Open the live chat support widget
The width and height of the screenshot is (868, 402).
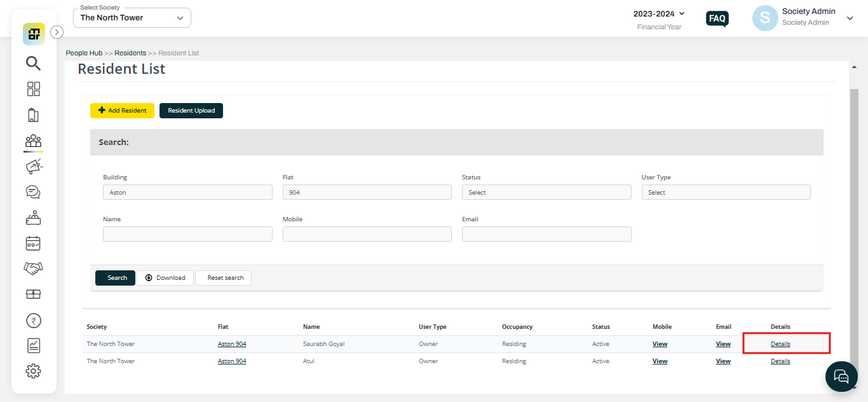pyautogui.click(x=841, y=377)
